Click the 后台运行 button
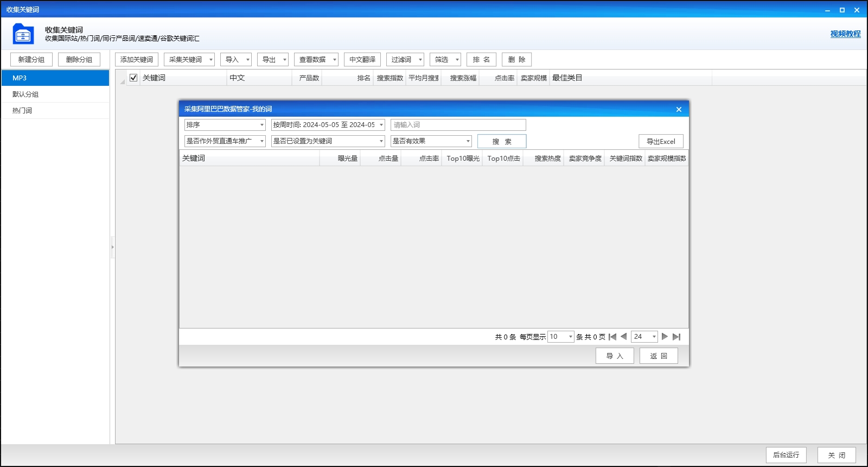The image size is (868, 467). click(786, 455)
